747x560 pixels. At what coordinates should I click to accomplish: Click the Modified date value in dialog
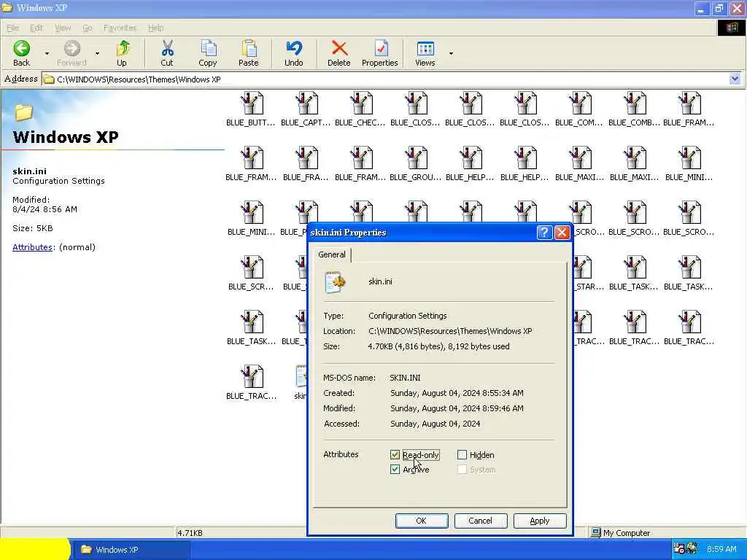point(457,408)
